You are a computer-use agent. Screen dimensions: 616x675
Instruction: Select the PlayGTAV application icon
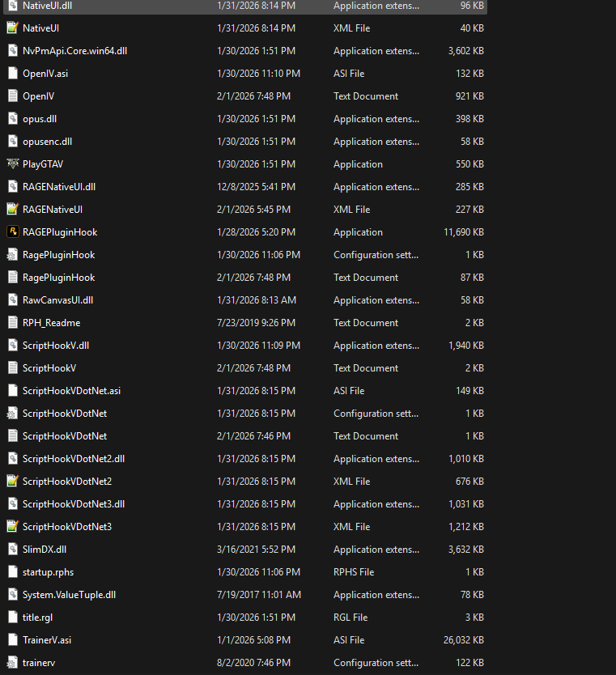click(12, 164)
